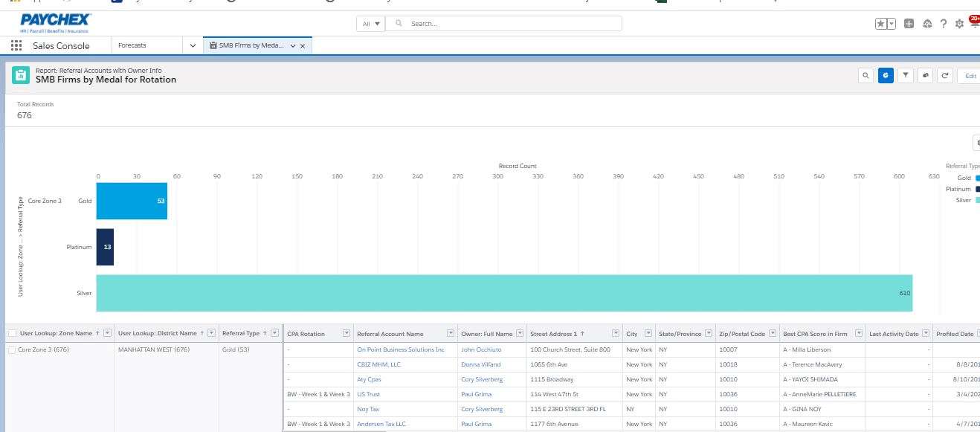The width and height of the screenshot is (980, 432).
Task: Click the Platinum legend color swatch
Action: pos(977,189)
